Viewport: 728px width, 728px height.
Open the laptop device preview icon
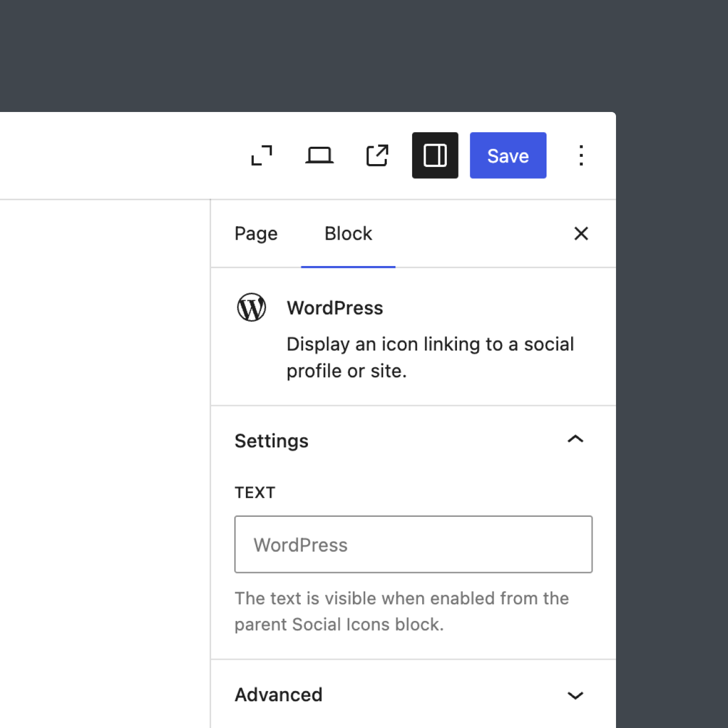click(320, 156)
